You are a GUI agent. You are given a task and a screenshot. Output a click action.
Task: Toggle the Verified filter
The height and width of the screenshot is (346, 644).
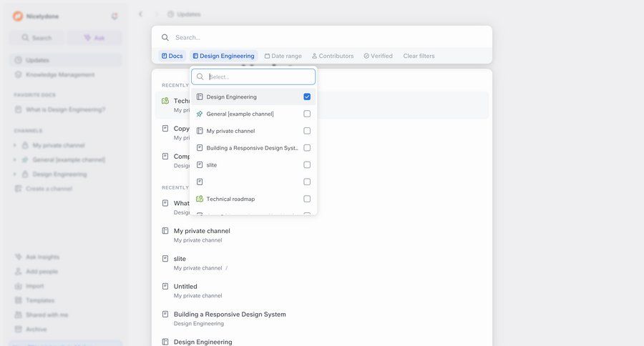point(378,56)
